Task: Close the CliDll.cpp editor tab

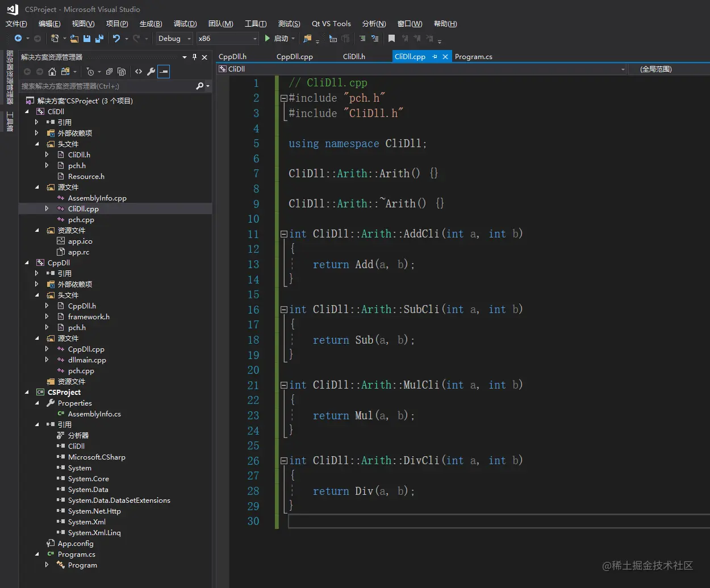Action: pos(445,57)
